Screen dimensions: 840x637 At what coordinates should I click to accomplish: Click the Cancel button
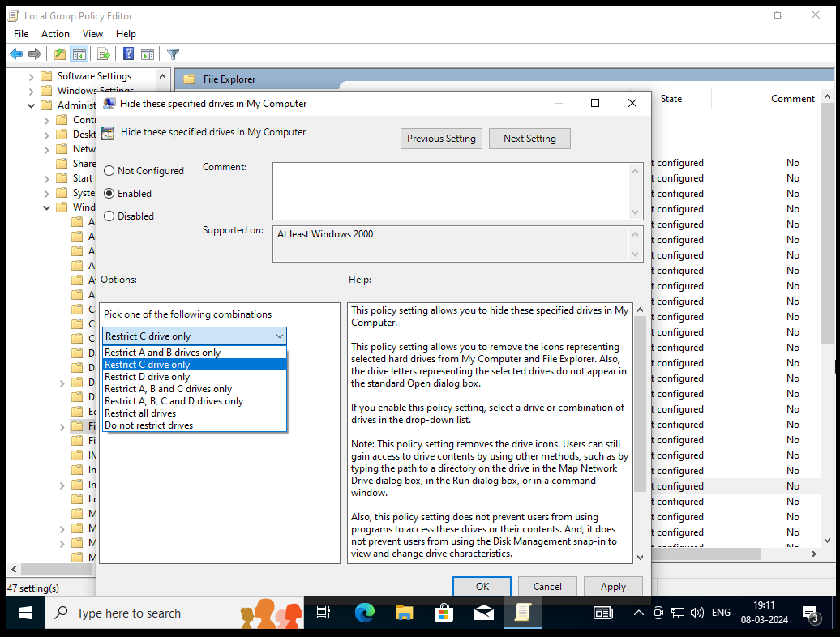coord(547,587)
